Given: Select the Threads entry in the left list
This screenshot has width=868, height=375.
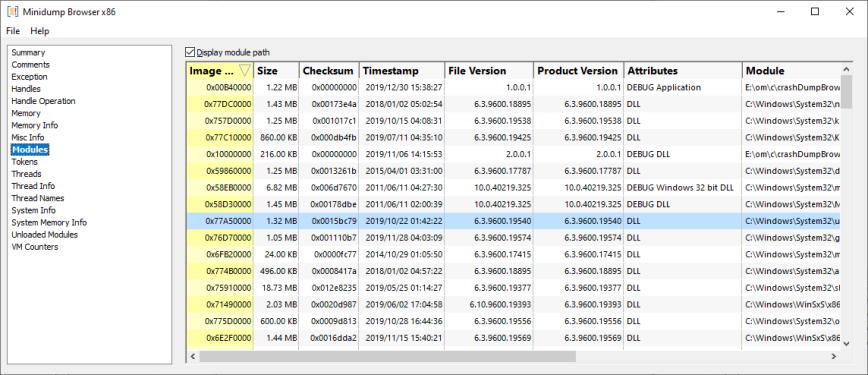Looking at the screenshot, I should coord(26,174).
